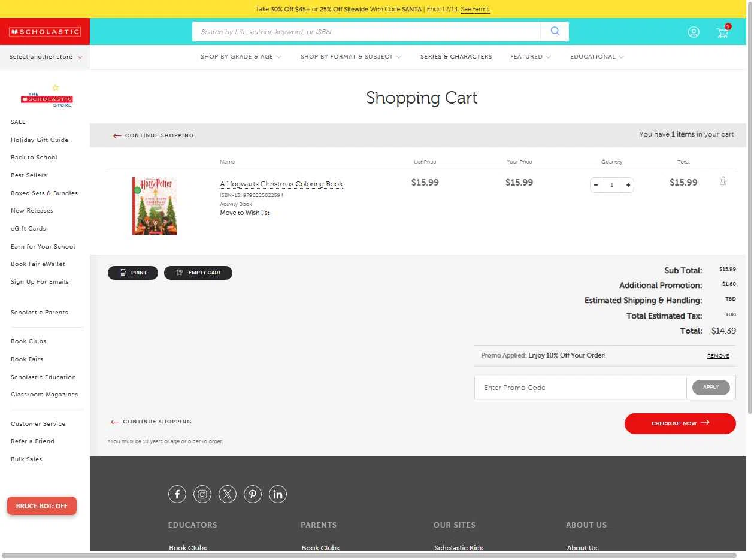The width and height of the screenshot is (754, 560).
Task: Click the horizontal scrollbar at bottom
Action: 369,556
